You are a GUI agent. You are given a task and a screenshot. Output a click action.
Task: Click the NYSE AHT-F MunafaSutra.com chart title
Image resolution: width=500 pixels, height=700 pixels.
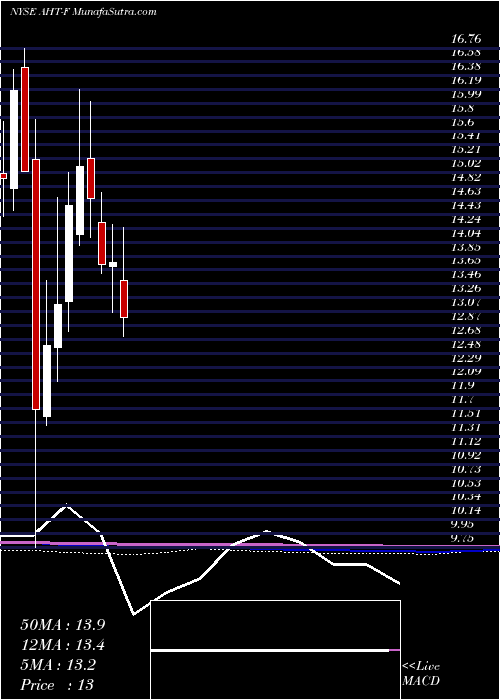[83, 12]
